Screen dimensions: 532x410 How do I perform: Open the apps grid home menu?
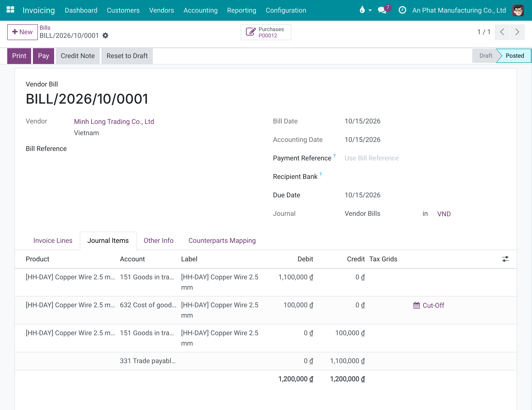click(x=10, y=10)
